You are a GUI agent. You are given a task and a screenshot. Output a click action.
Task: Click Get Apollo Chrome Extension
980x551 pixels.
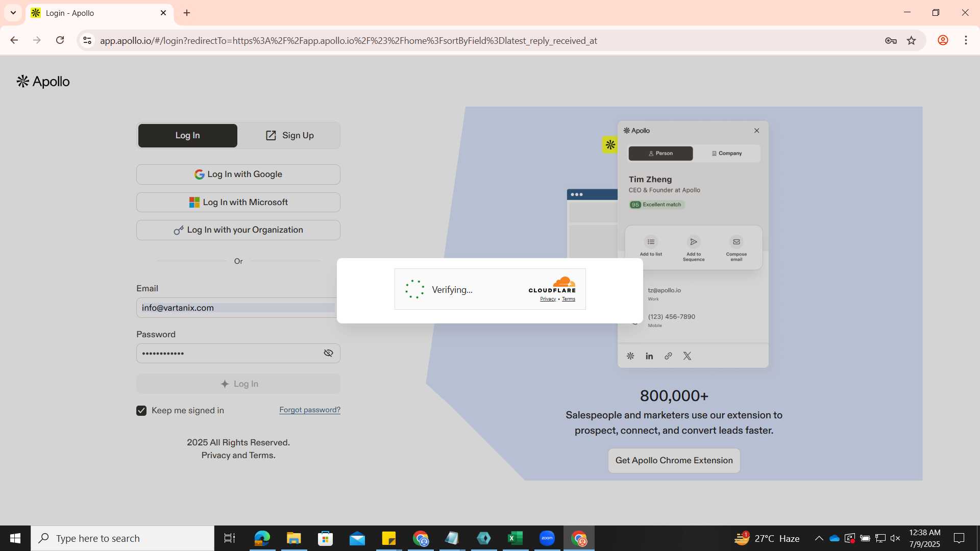(x=674, y=461)
